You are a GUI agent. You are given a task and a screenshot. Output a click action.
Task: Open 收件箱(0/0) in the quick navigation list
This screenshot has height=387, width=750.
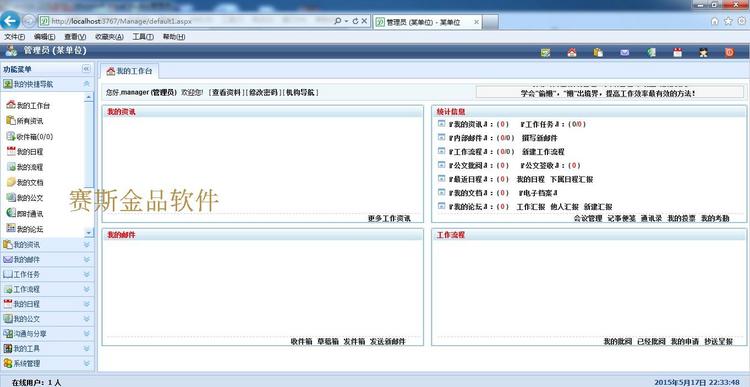[30, 136]
